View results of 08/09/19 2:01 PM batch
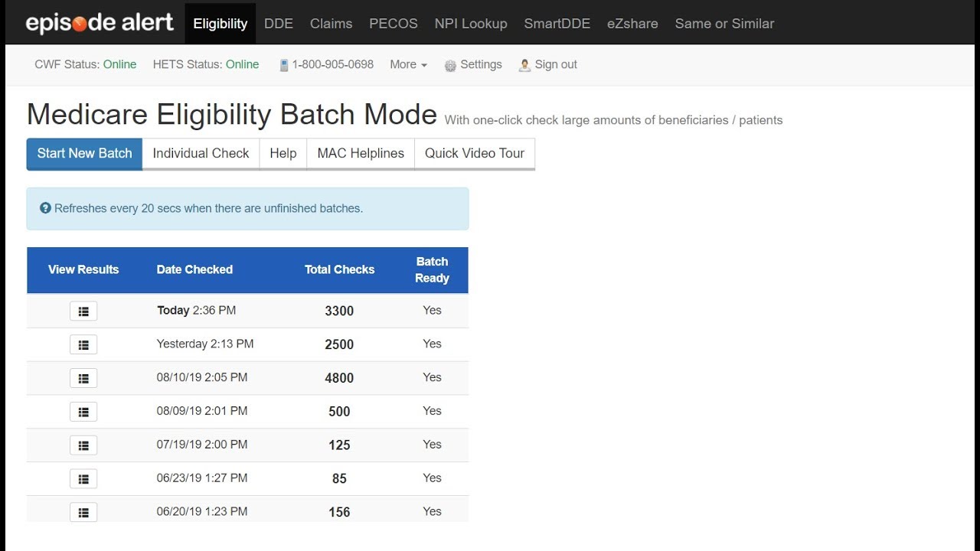The width and height of the screenshot is (980, 551). pos(83,412)
